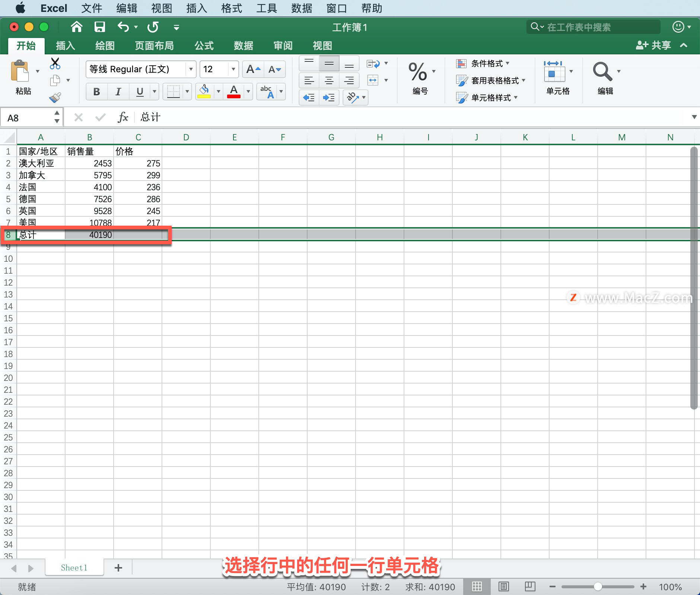Click the Undo arrow icon

click(123, 27)
